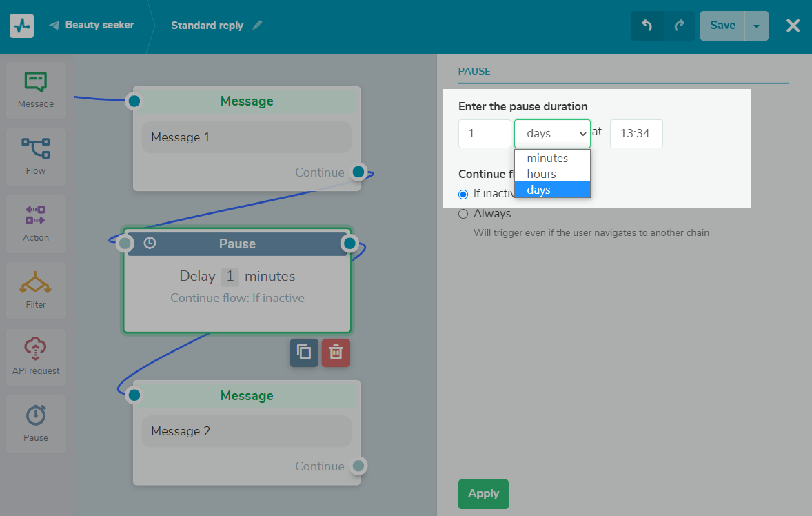Choose days from the unit list
This screenshot has height=516, width=812.
click(553, 190)
